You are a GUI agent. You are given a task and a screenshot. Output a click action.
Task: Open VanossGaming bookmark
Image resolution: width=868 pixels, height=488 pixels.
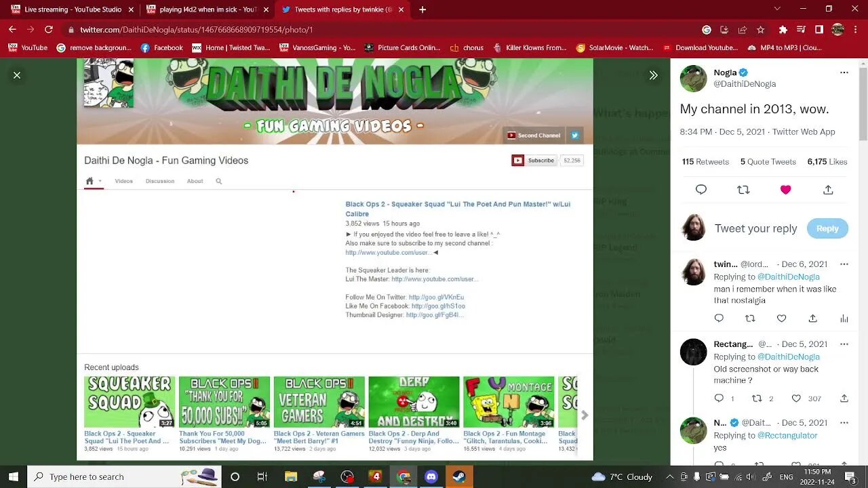click(x=317, y=48)
